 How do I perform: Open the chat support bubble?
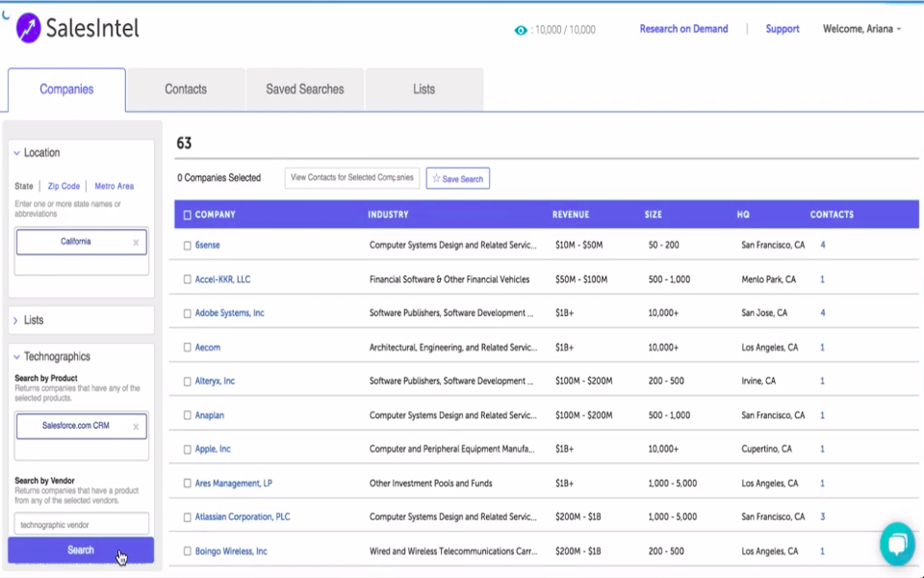(x=897, y=543)
